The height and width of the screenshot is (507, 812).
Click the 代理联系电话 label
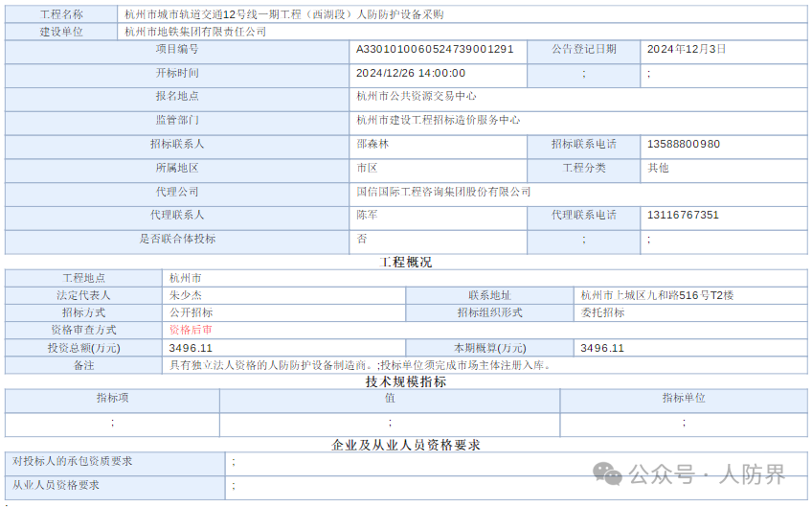pyautogui.click(x=584, y=215)
